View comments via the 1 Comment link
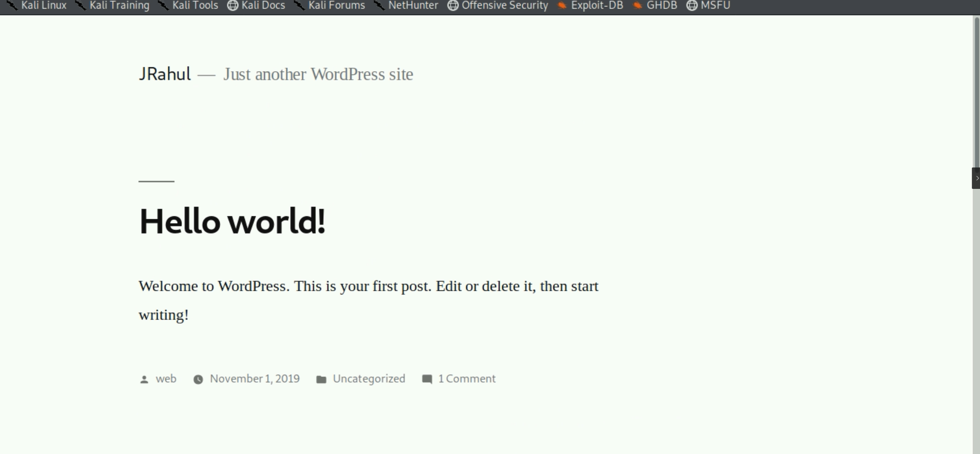Viewport: 980px width, 454px height. pyautogui.click(x=467, y=379)
